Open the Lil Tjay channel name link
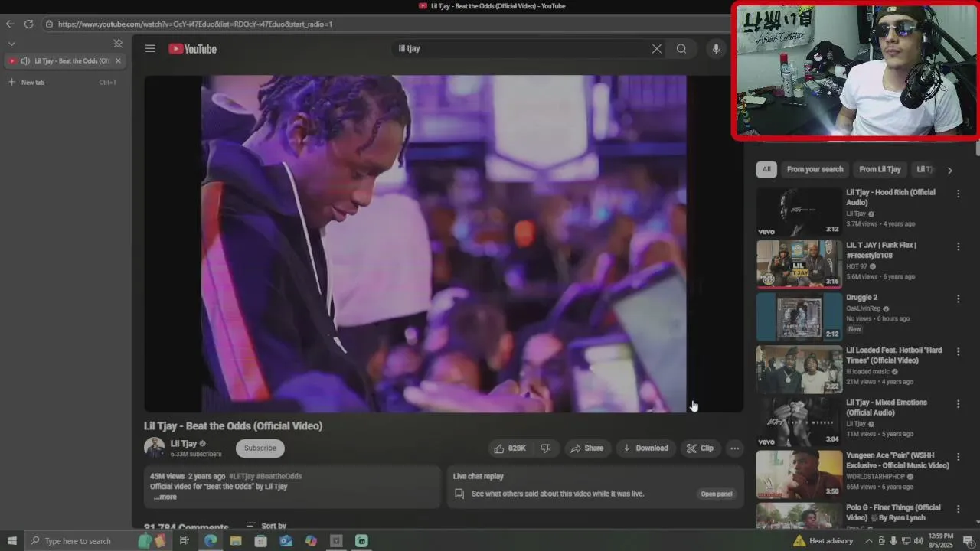Image resolution: width=980 pixels, height=551 pixels. [184, 443]
